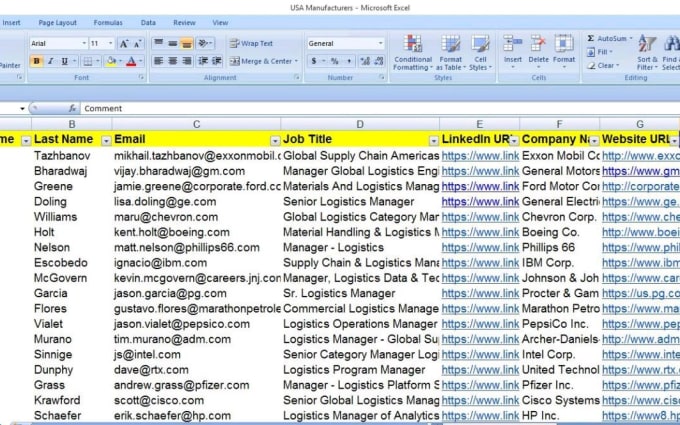Increase font size with Grow Font
The image size is (680, 425).
click(x=124, y=43)
